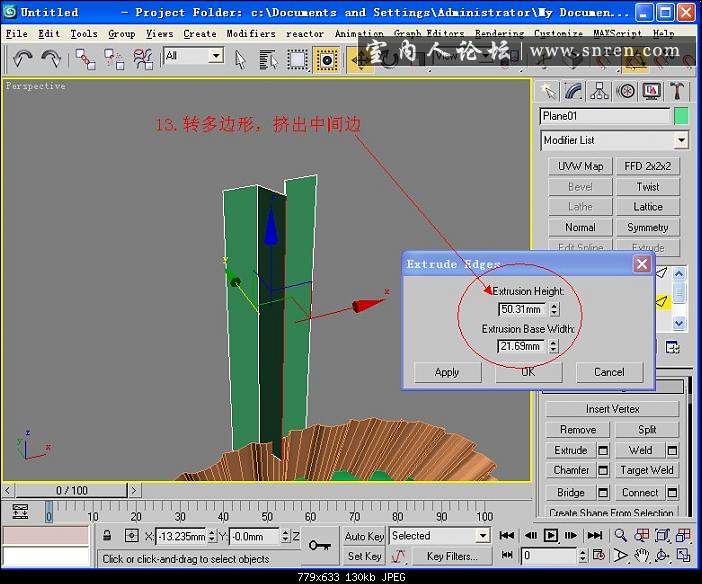Open the Motion panel wheel icon

click(x=626, y=91)
